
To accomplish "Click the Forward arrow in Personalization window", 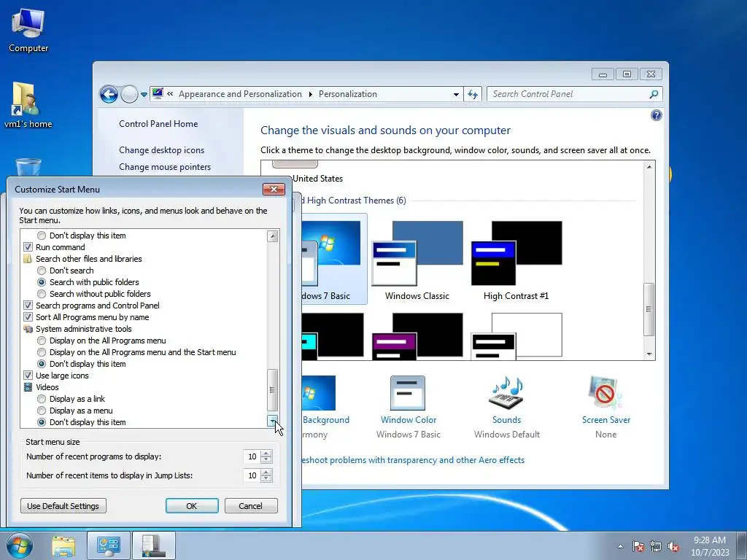I will [129, 94].
